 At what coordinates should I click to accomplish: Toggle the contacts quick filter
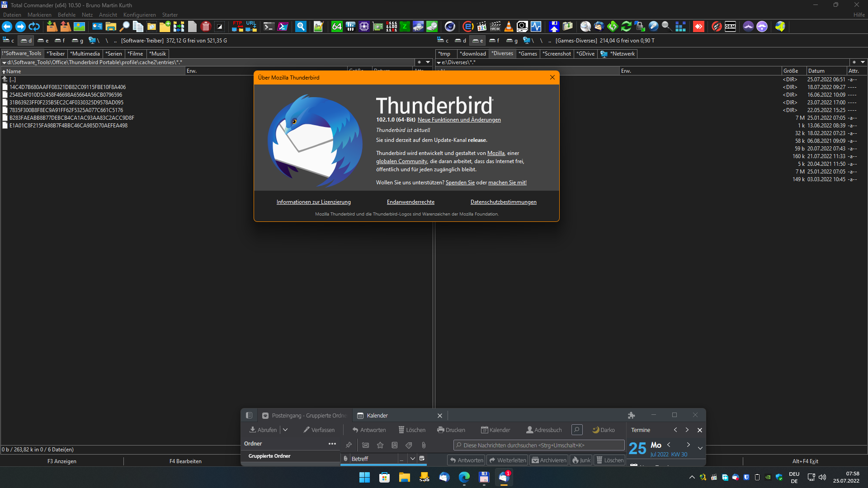[x=395, y=445]
